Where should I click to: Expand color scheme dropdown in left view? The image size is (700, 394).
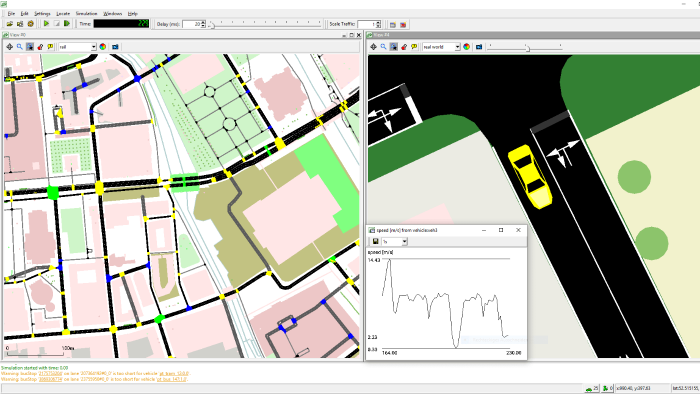(94, 47)
